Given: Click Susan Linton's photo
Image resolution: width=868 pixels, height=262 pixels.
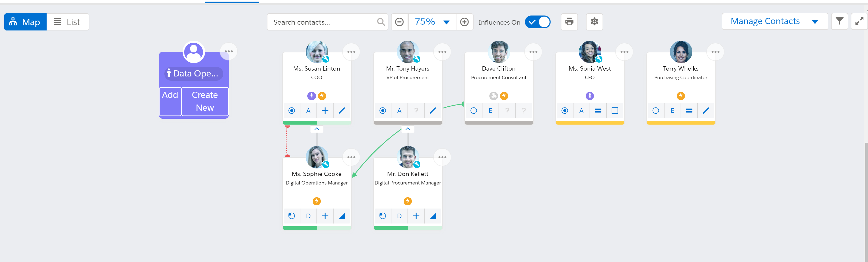Looking at the screenshot, I should click(317, 52).
